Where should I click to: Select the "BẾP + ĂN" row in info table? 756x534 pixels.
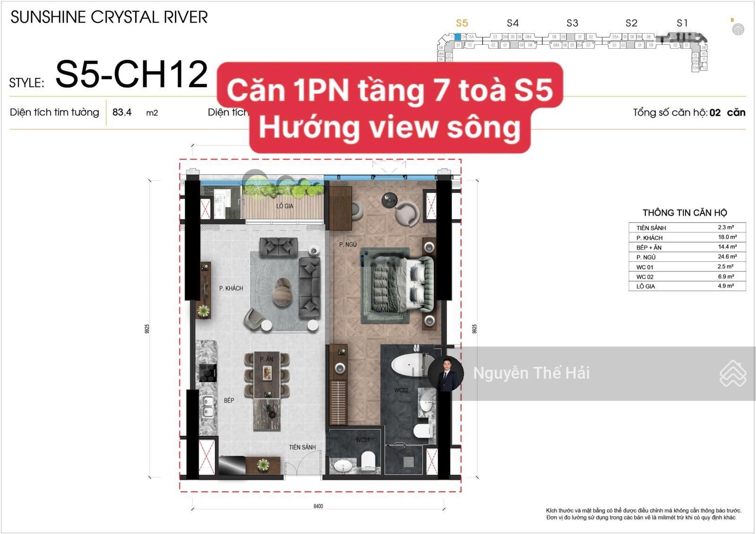[x=687, y=247]
